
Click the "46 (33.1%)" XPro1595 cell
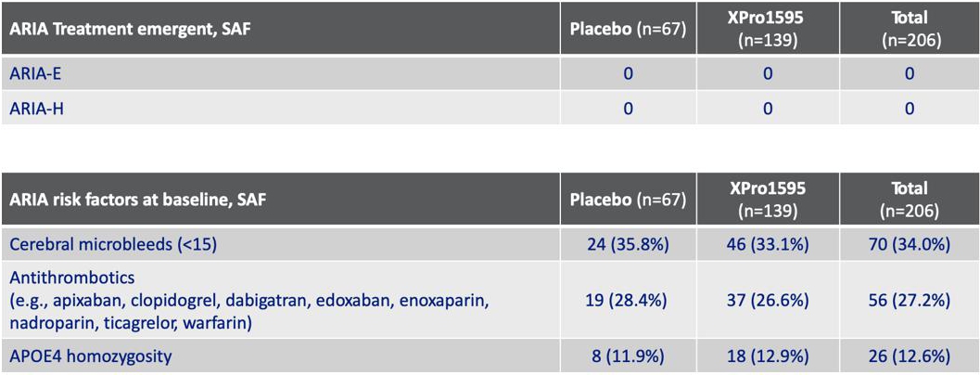768,245
